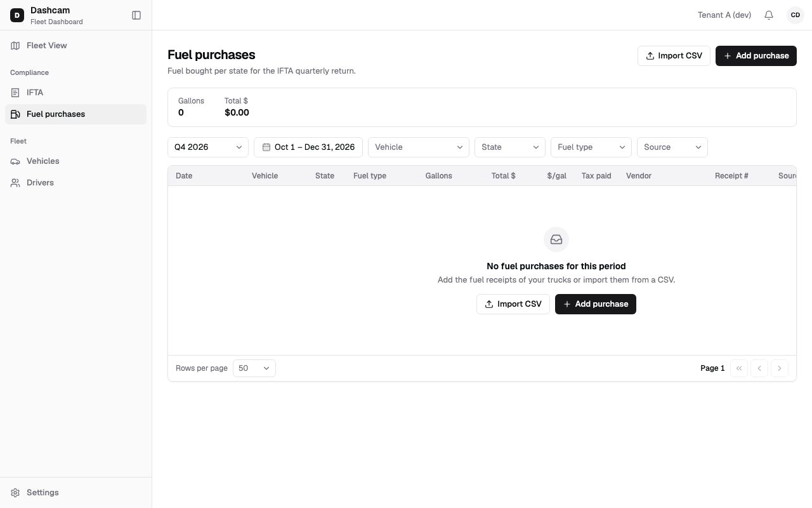Click the empty-state inbox icon
812x508 pixels.
pyautogui.click(x=556, y=239)
